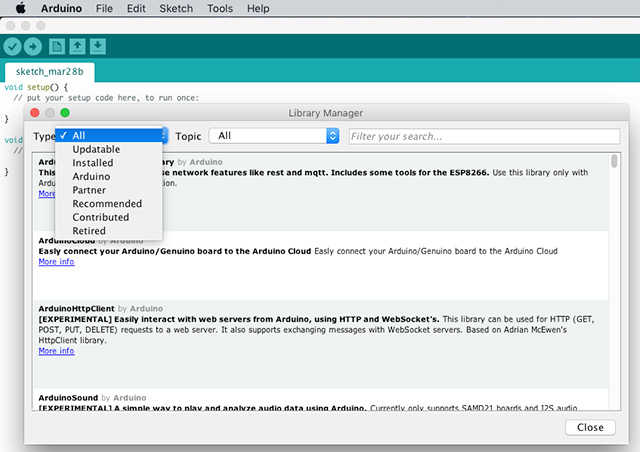
Task: Click the Upload arrow toolbar icon
Action: point(33,47)
